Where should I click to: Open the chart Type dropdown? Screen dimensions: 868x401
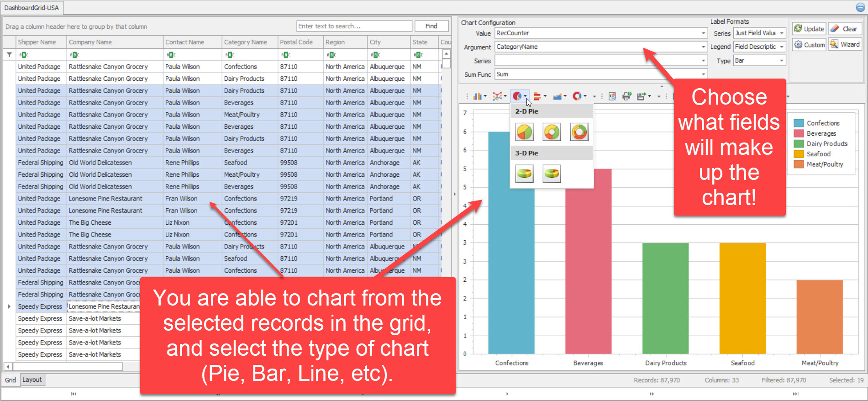click(x=781, y=61)
